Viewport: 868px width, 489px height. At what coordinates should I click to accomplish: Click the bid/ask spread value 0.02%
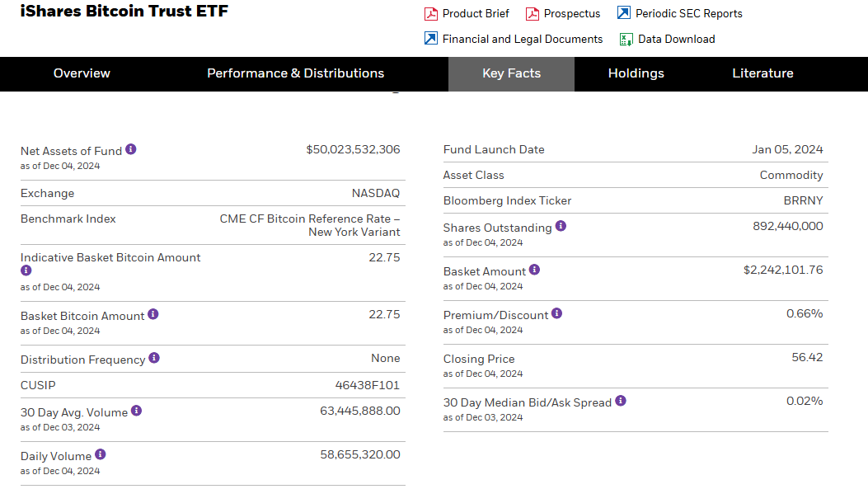(805, 401)
